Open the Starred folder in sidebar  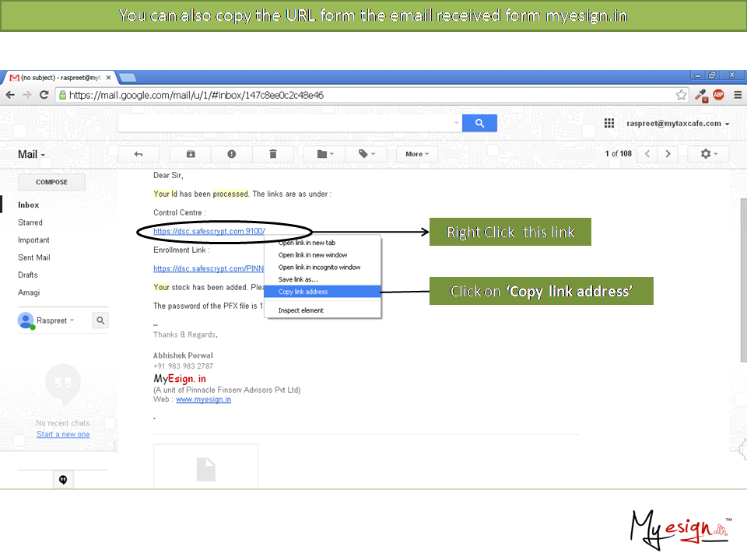(30, 222)
